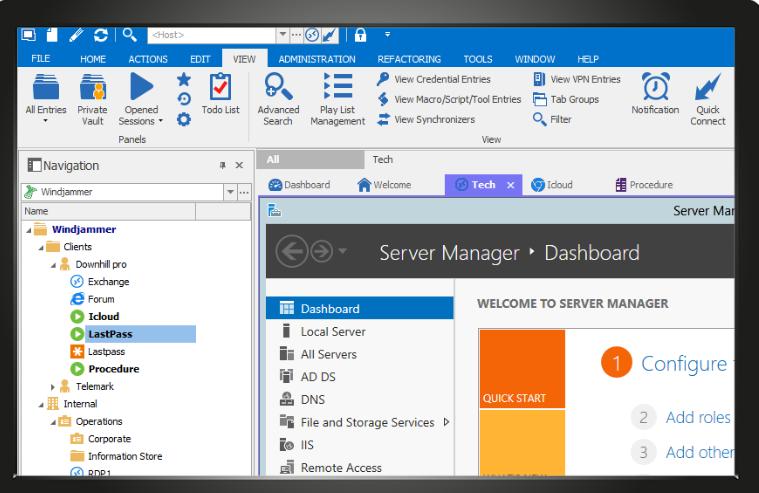Open the recent history clock icon
Screen dimensions: 759x493
click(183, 99)
